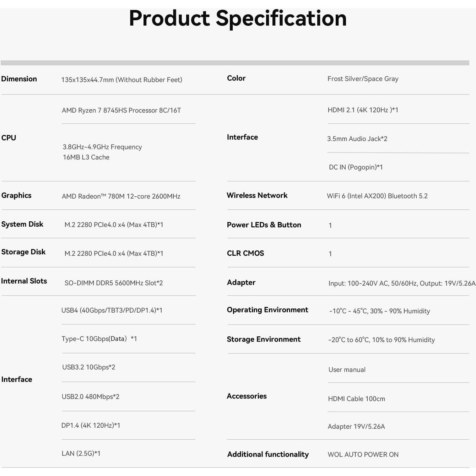Click the 16MB L3 Cache text
This screenshot has height=476, width=476.
[x=86, y=157]
